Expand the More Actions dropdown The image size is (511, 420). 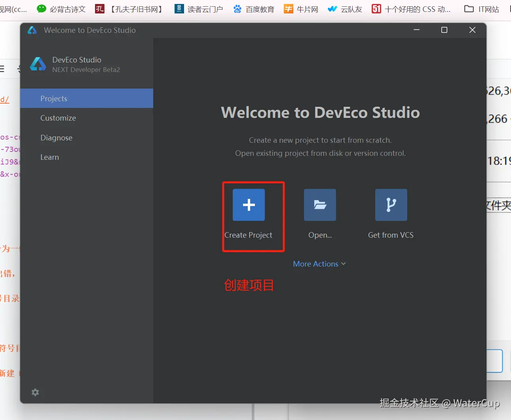tap(319, 264)
